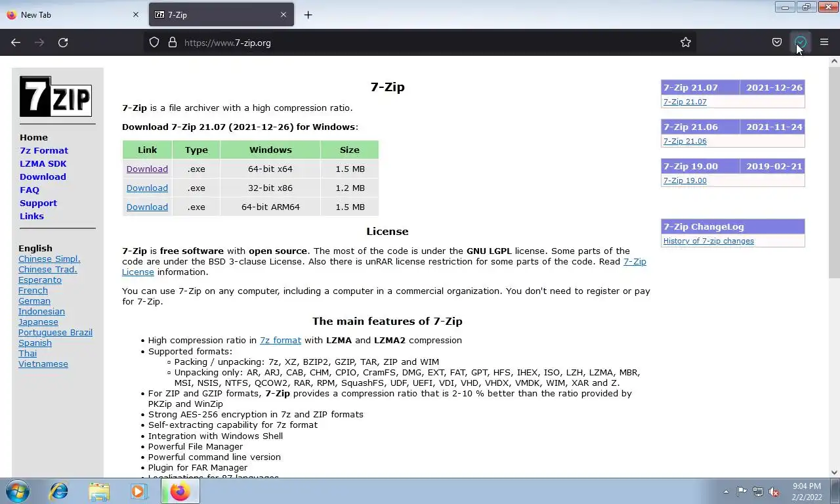Download the 64-bit ARM64 installer
840x504 pixels.
pos(147,207)
